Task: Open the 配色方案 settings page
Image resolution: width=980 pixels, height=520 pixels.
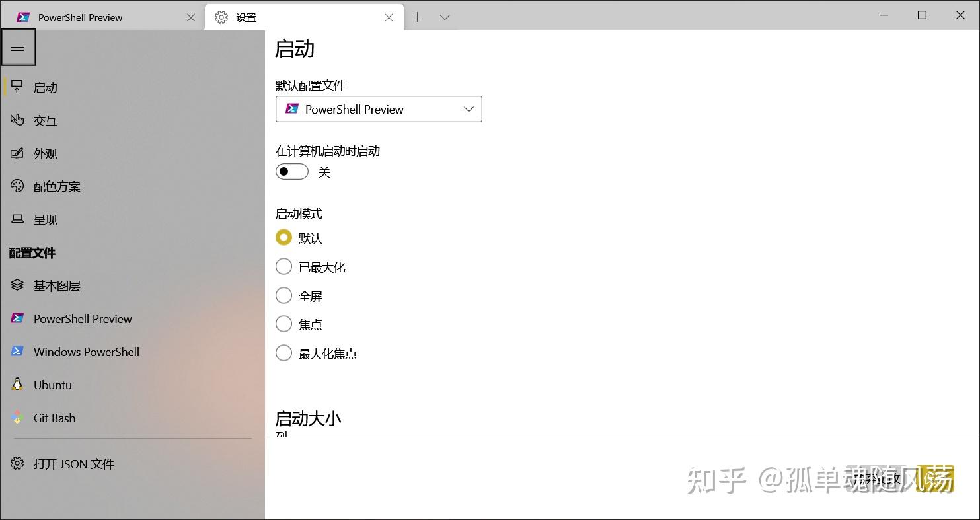Action: [132, 186]
